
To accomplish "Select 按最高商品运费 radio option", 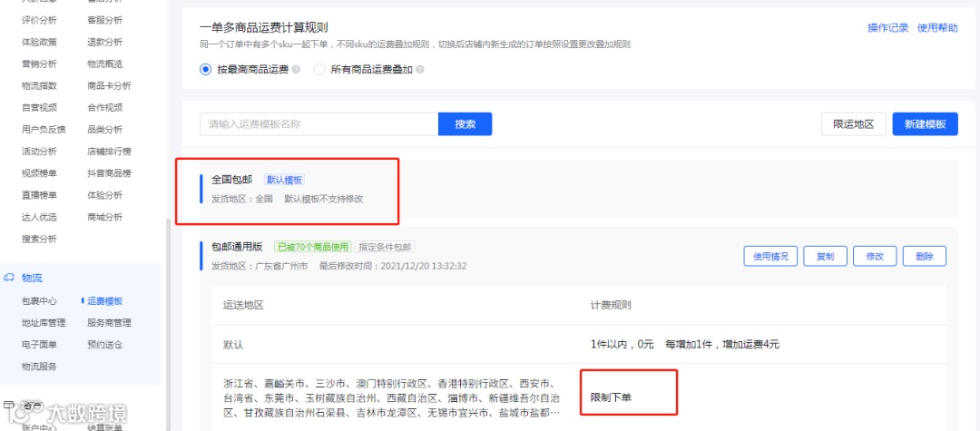I will [x=206, y=70].
